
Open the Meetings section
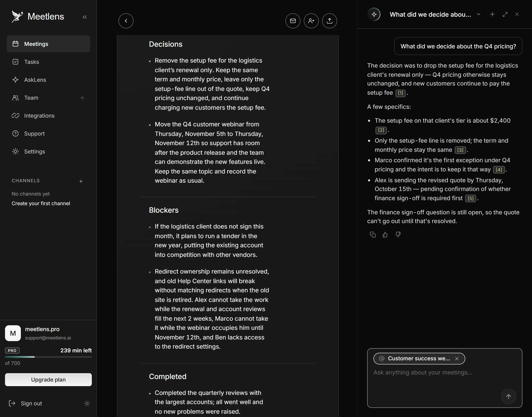[48, 44]
